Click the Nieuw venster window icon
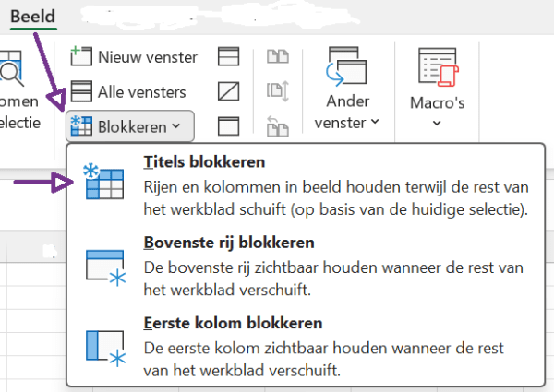Viewport: 554px width, 392px height. 81,55
